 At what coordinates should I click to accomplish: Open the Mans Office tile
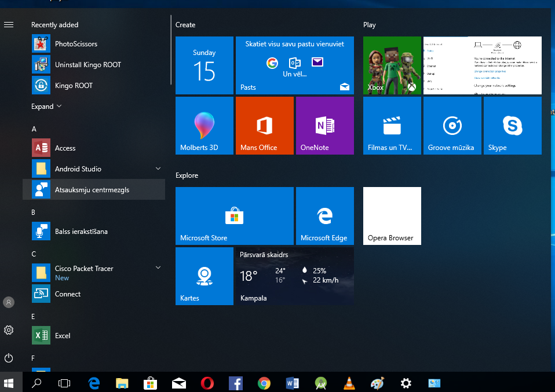pyautogui.click(x=264, y=126)
